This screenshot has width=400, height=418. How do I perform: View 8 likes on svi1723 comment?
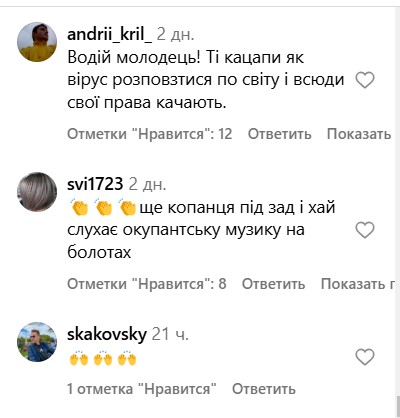147,284
